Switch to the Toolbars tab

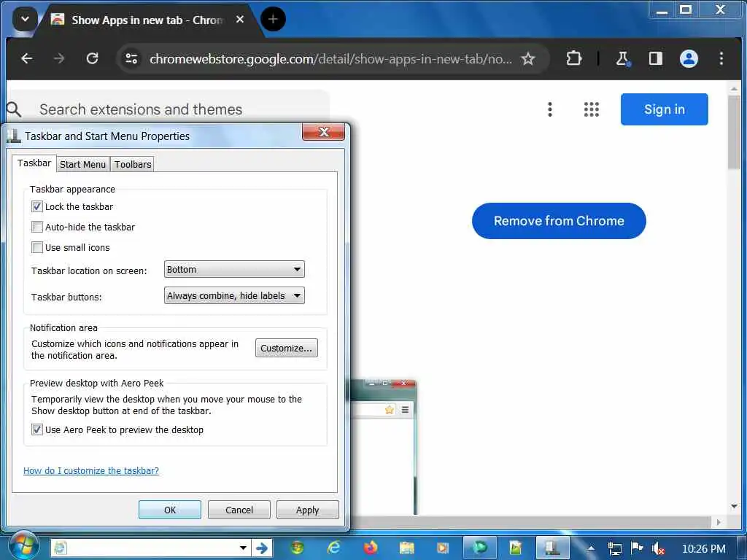133,164
